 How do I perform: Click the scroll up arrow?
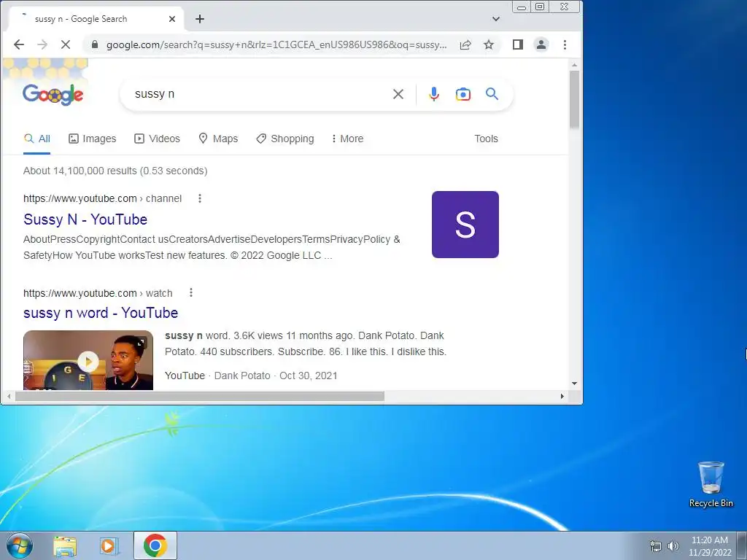(x=574, y=65)
